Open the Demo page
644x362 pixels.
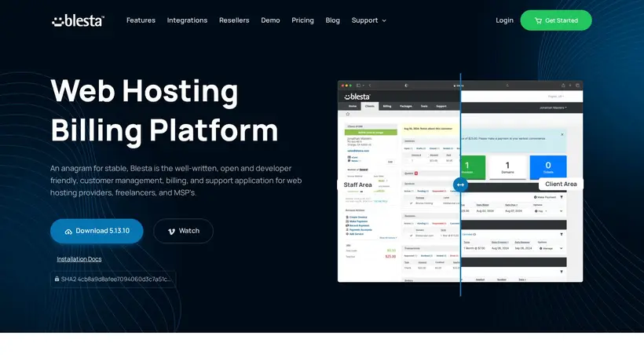click(x=270, y=20)
